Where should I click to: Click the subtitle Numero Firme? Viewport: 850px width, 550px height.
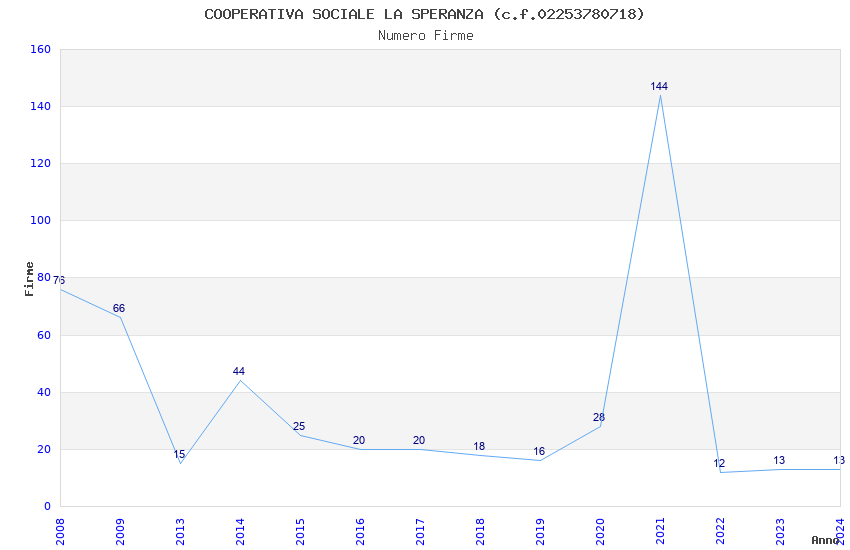coord(426,36)
